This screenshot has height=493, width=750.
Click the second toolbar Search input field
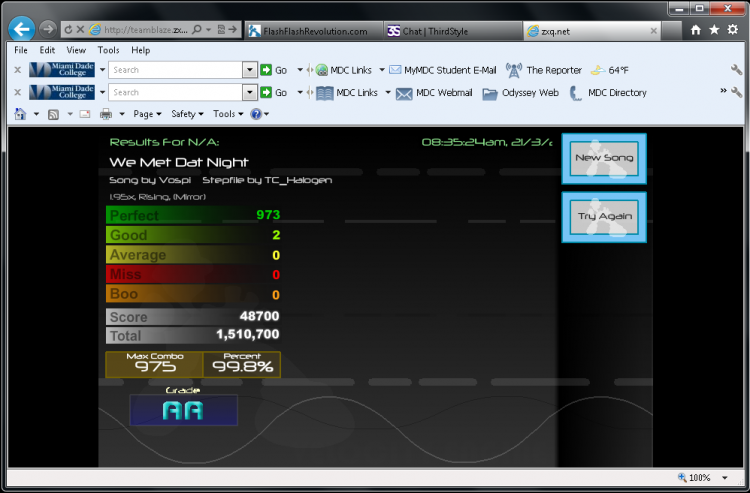pos(176,92)
